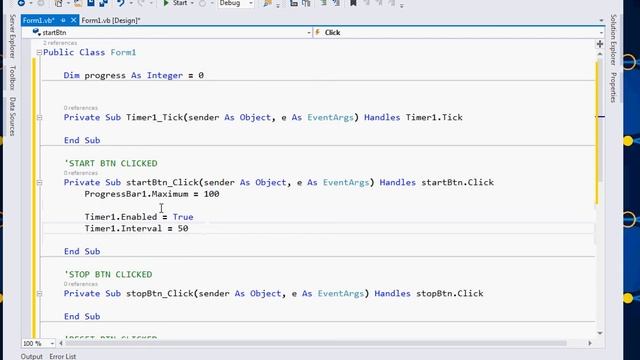Click the horizontal scrollbar left arrow
The image size is (640, 360).
click(x=61, y=344)
